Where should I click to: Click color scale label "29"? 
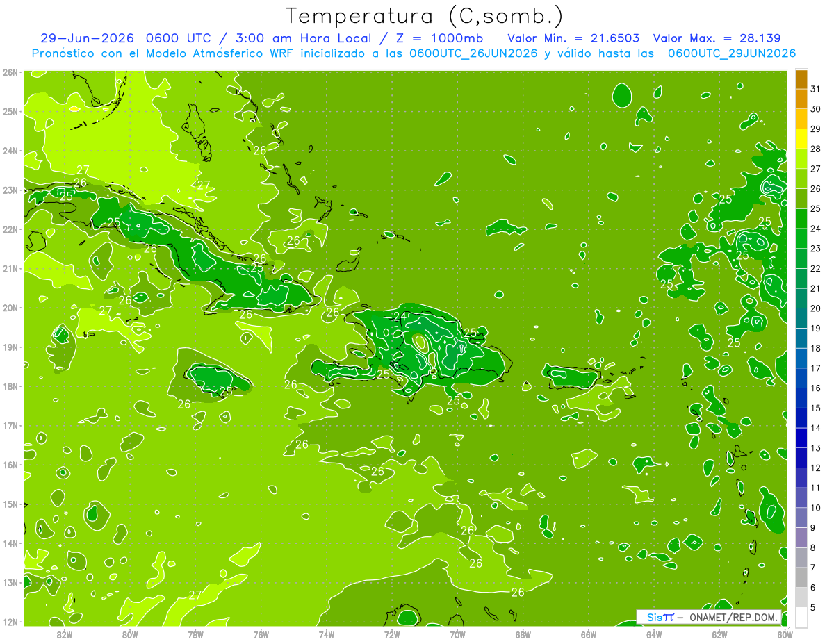[815, 129]
